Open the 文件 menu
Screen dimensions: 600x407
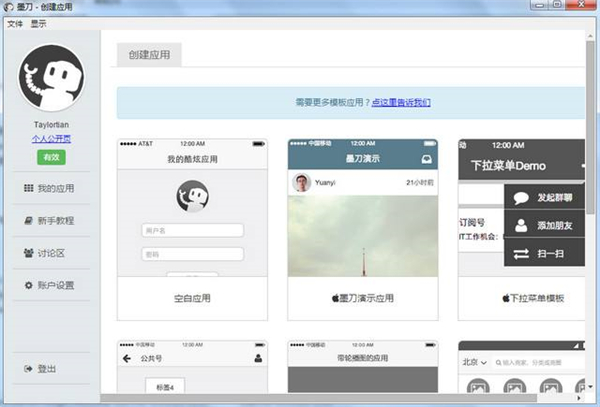14,23
